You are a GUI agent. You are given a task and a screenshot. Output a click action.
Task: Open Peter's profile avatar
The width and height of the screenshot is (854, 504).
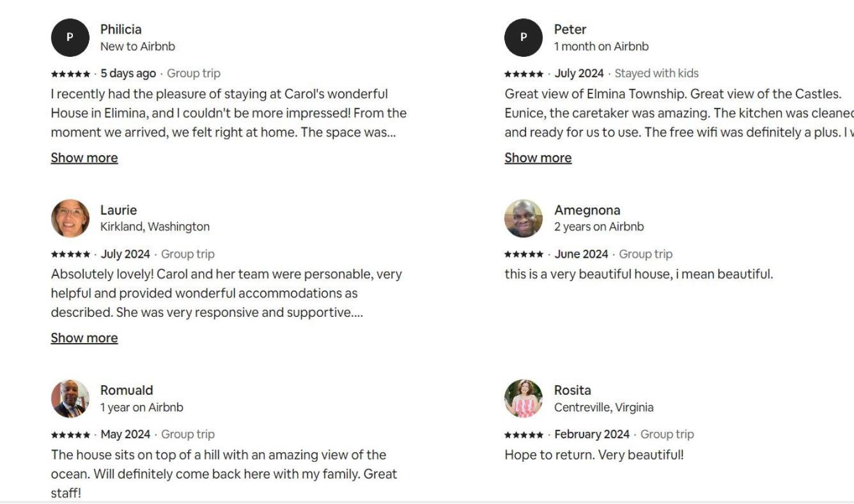tap(524, 38)
